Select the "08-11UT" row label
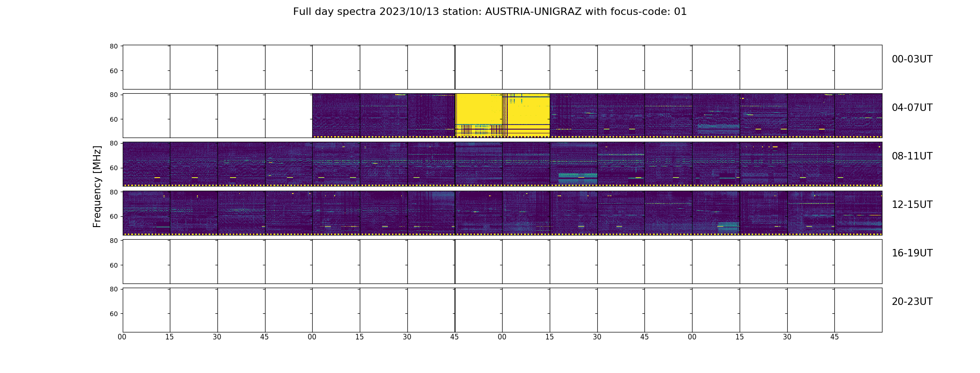This screenshot has width=980, height=373. click(x=912, y=156)
